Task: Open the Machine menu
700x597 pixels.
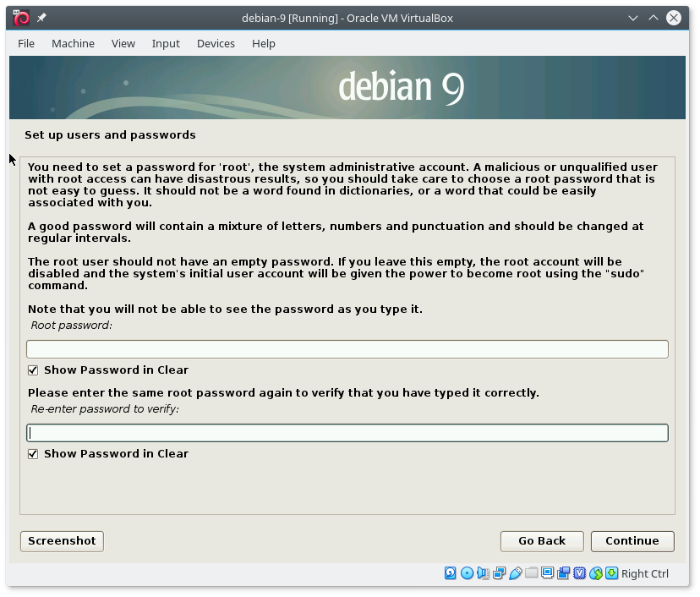Action: (x=73, y=43)
